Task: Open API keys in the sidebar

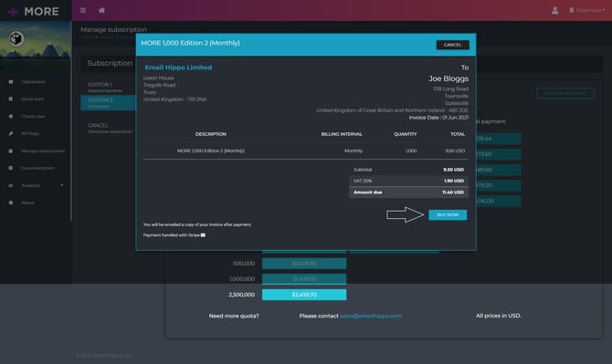Action: tap(30, 133)
